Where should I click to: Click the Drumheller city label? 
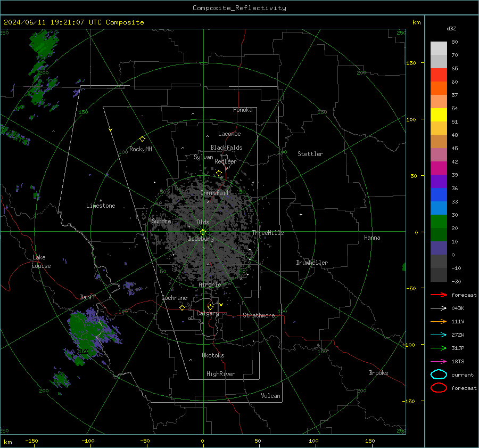click(312, 263)
